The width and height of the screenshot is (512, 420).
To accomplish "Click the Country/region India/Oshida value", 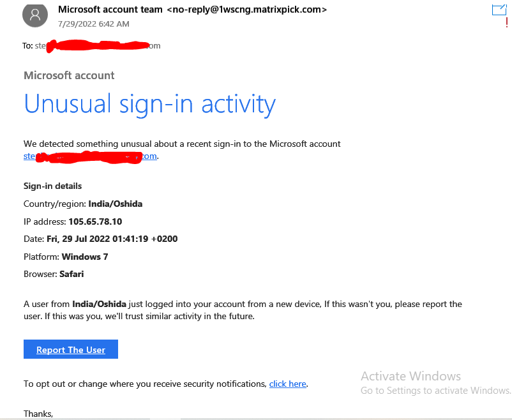I will point(115,204).
